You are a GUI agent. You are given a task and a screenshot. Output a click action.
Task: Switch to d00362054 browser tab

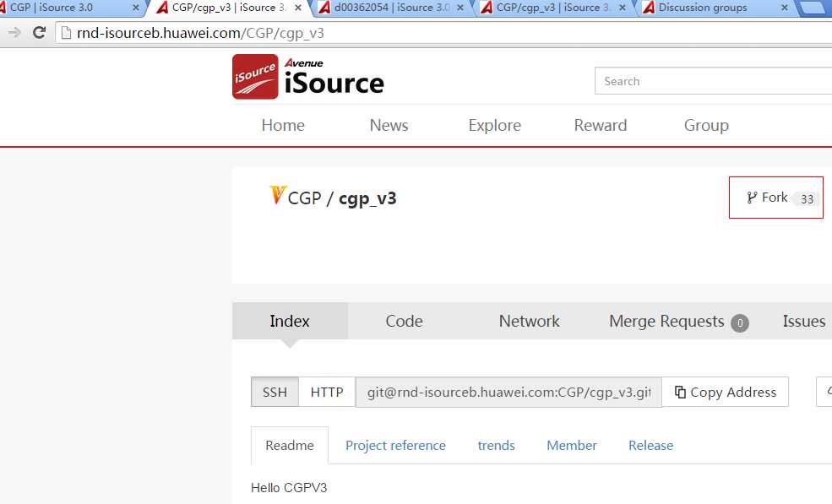click(x=392, y=8)
